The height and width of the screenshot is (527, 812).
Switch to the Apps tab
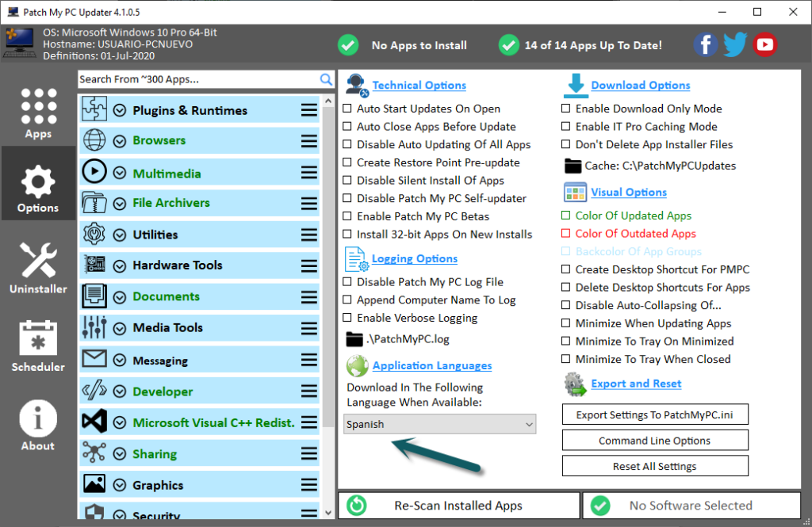coord(38,113)
